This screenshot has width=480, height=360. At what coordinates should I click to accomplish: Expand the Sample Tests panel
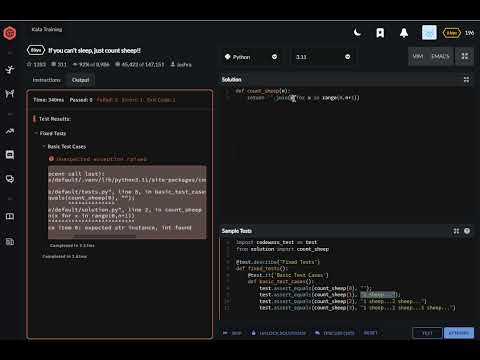[x=456, y=231]
